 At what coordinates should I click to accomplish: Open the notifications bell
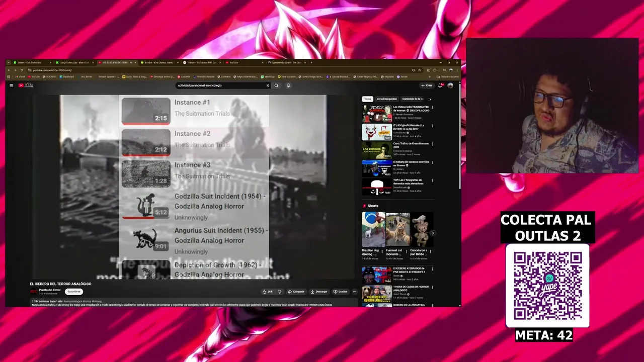[441, 85]
